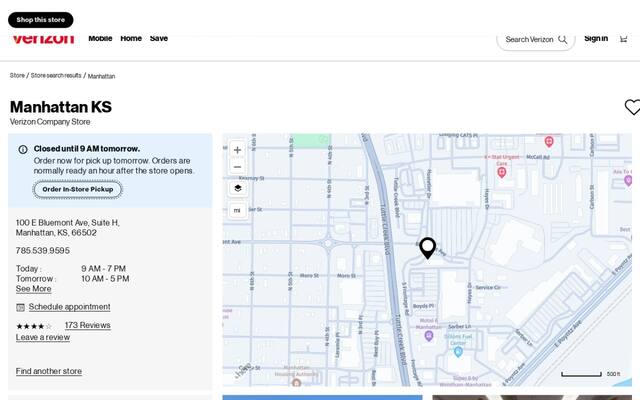Click the red marker at map top right
Viewport: 640px width, 400px height.
549,142
